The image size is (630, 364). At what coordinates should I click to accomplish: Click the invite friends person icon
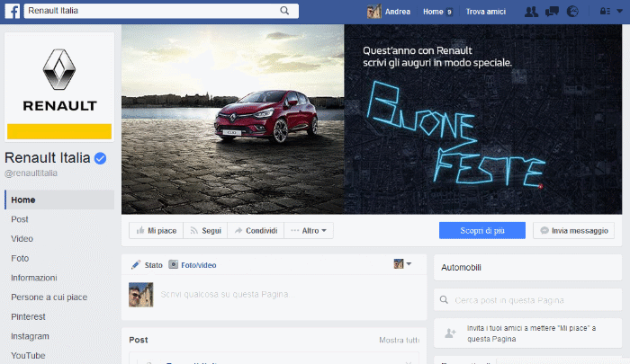point(450,333)
